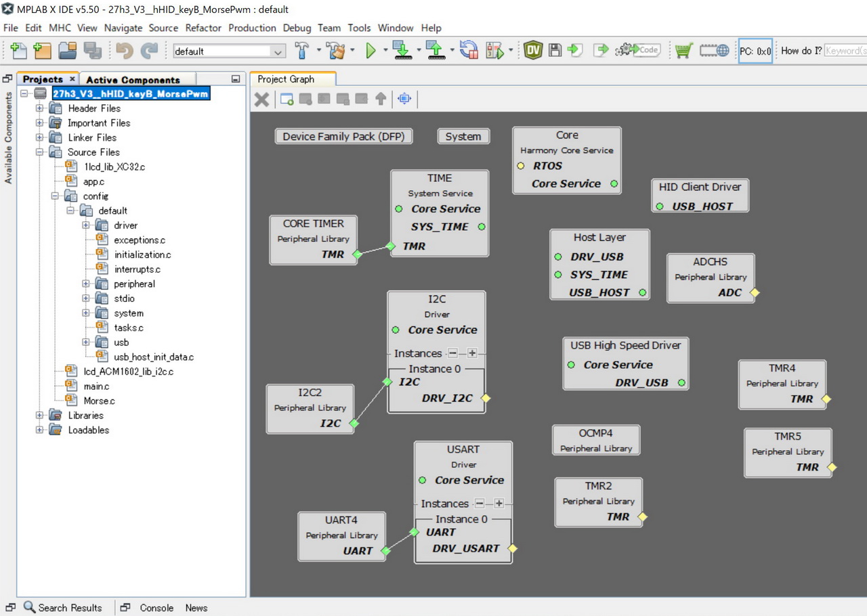Image resolution: width=867 pixels, height=616 pixels.
Task: Expand the driver folder
Action: [x=86, y=225]
